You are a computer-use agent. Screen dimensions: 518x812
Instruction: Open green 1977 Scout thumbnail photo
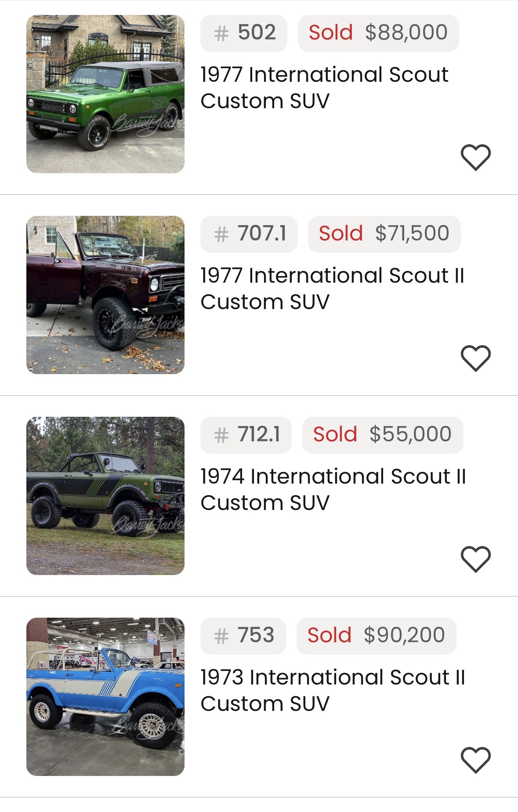click(x=105, y=94)
